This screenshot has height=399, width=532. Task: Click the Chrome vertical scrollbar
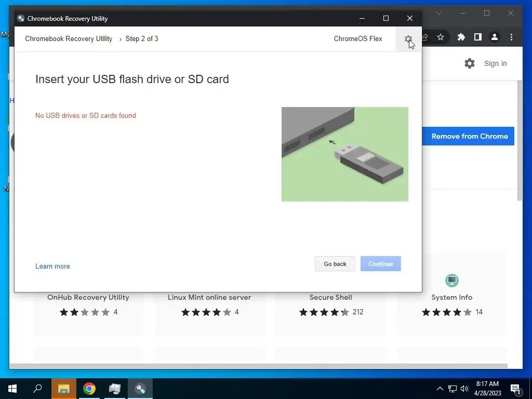[520, 140]
